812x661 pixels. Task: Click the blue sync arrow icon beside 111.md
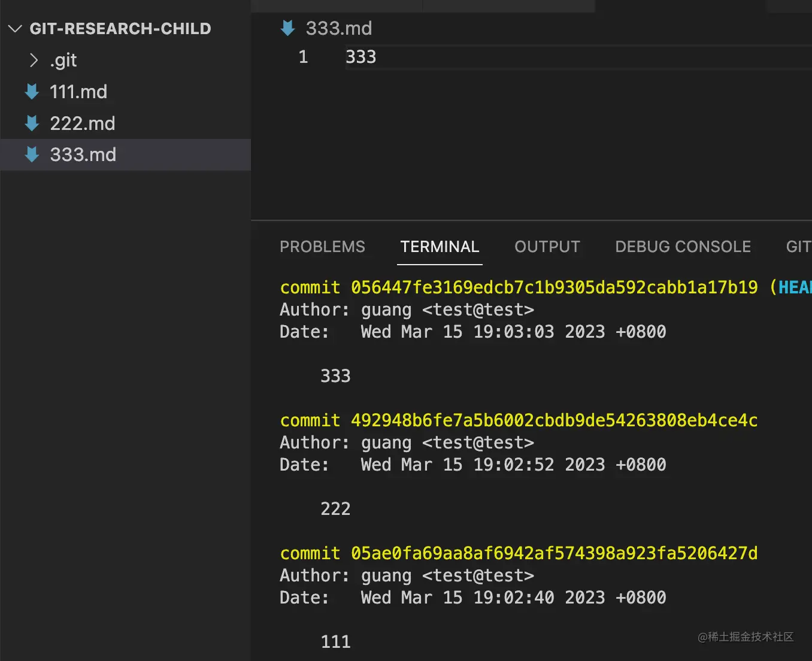(31, 92)
